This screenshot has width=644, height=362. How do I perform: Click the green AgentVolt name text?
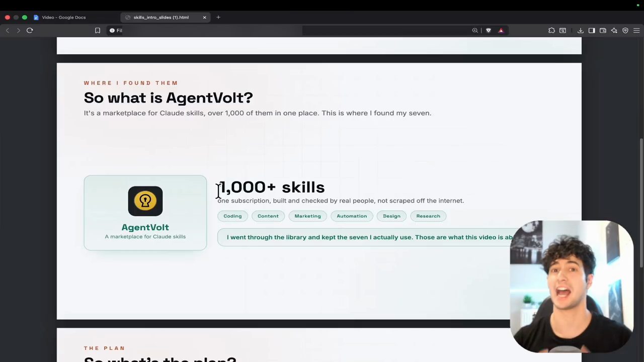[145, 227]
